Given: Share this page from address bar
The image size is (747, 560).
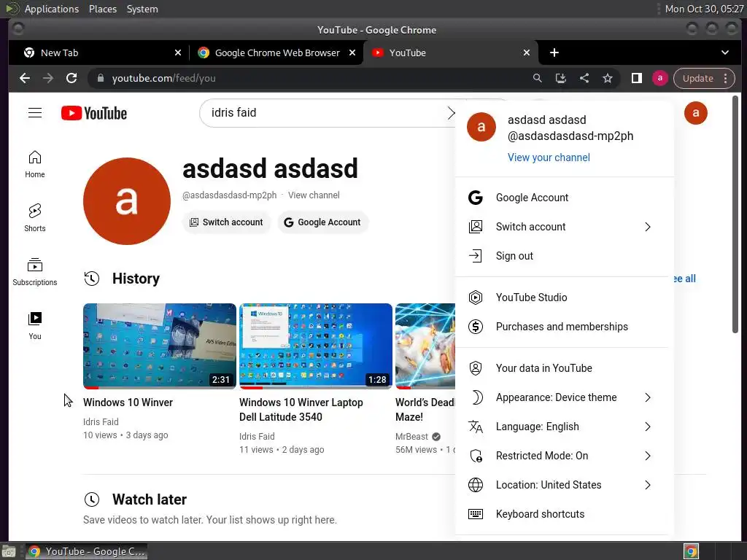Looking at the screenshot, I should point(584,78).
